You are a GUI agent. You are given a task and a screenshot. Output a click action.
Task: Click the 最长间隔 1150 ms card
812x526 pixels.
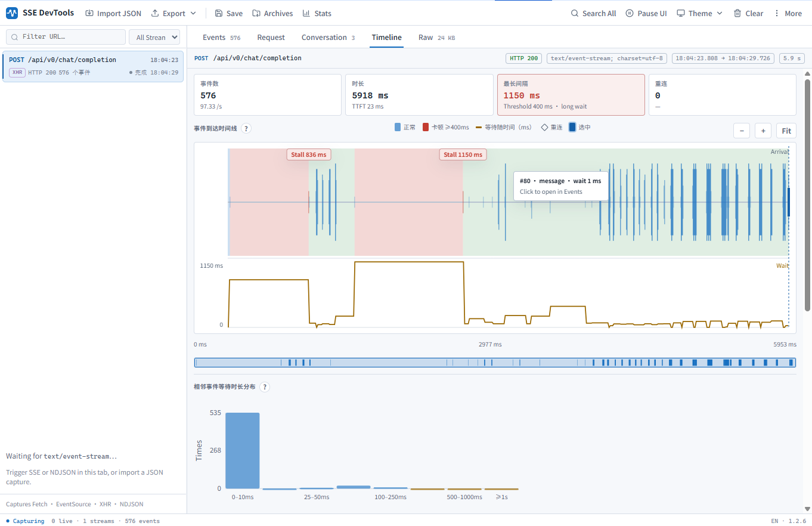point(571,95)
